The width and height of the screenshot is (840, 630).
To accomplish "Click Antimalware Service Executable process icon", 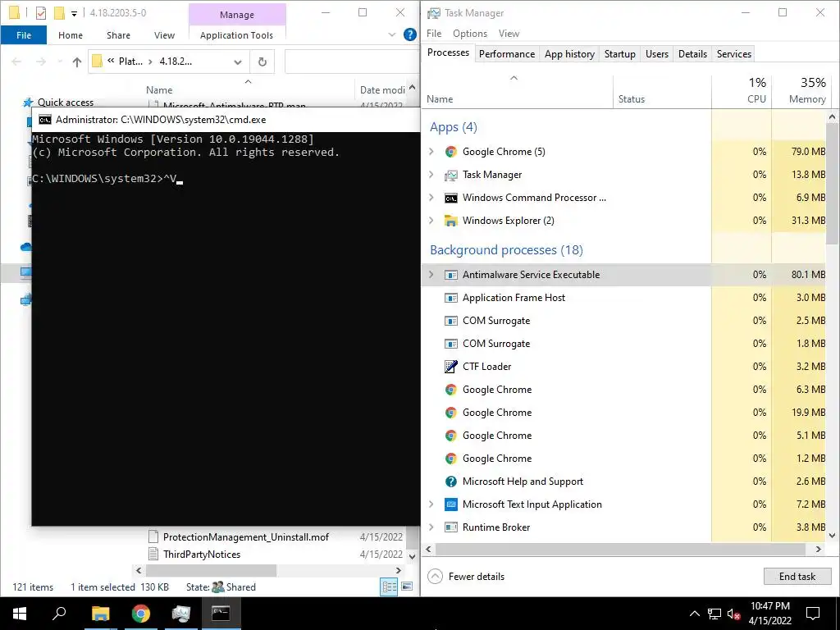I will tap(451, 275).
